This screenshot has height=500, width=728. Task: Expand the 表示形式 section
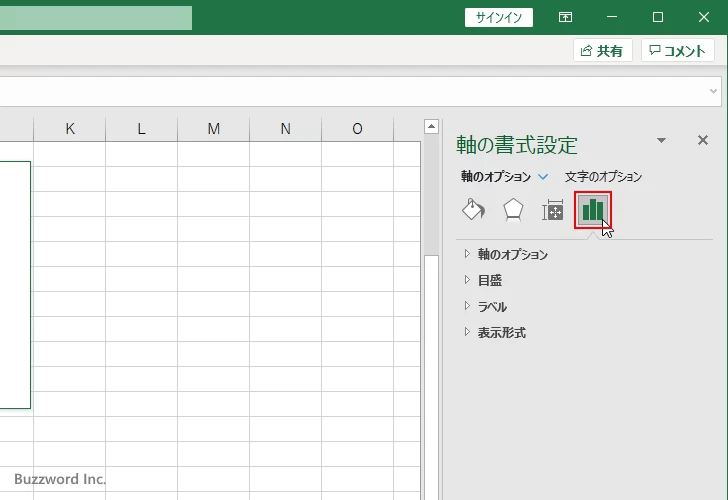pyautogui.click(x=495, y=332)
